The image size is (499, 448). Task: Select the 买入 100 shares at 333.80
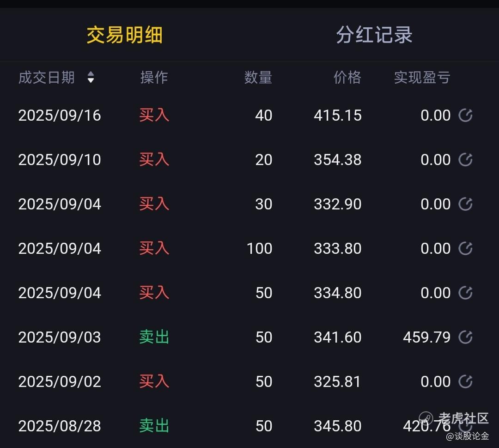[245, 248]
